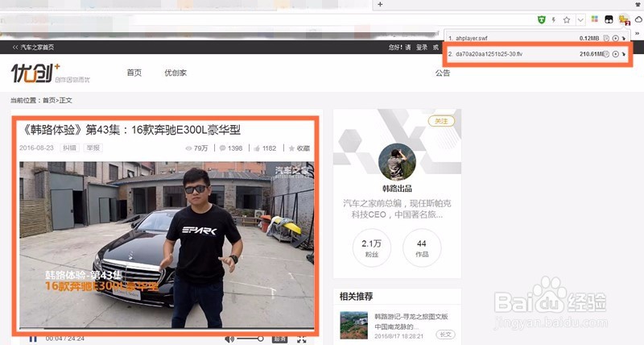
Task: Click the video title 韩路体验 第43集
Action: coord(130,130)
